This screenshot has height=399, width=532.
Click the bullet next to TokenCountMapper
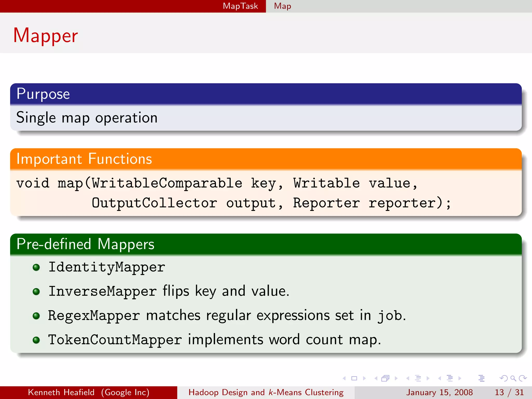click(36, 340)
